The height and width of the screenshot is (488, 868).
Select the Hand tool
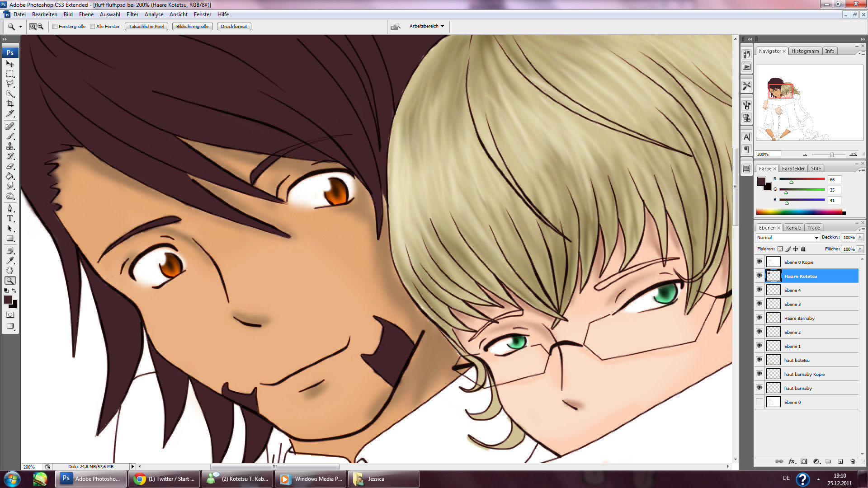click(x=10, y=270)
